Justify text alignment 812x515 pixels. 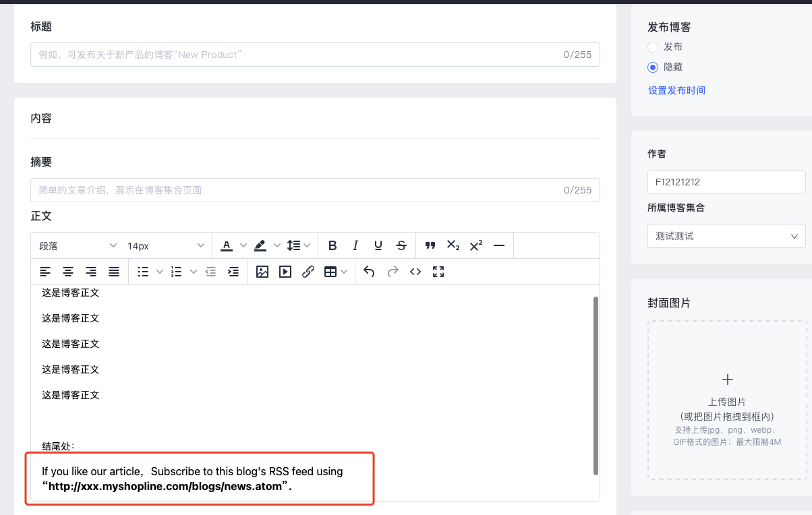[114, 272]
